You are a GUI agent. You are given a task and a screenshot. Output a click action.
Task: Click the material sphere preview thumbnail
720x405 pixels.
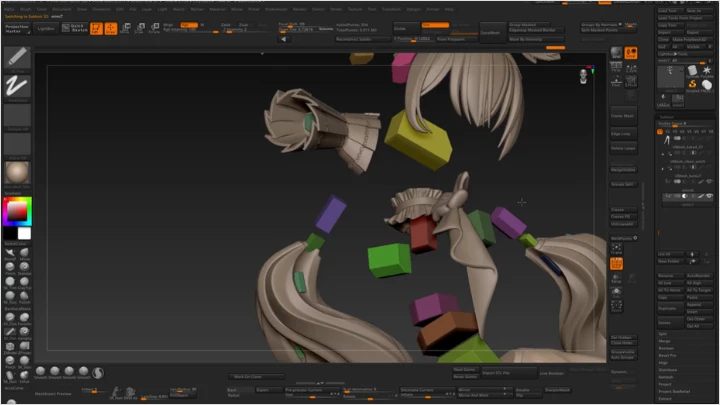point(17,172)
